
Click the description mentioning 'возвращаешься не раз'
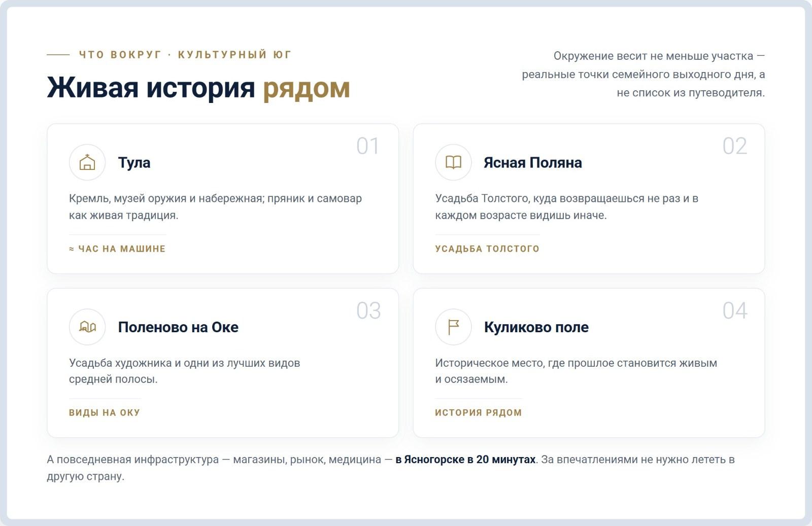point(567,207)
